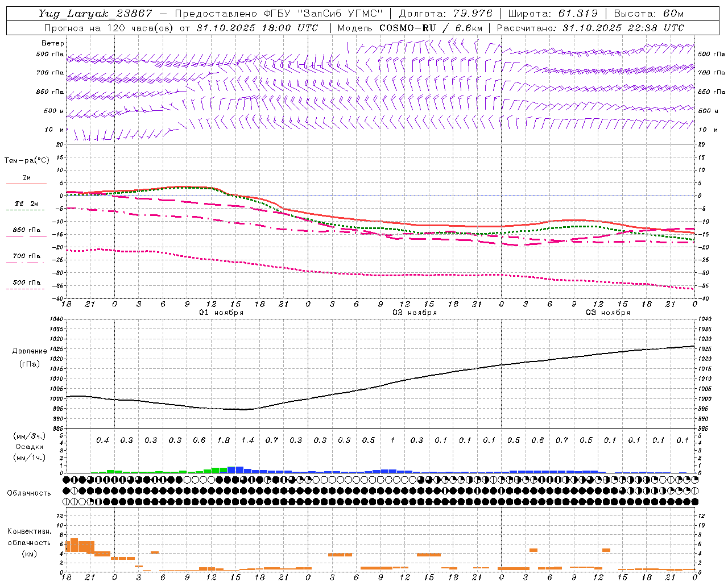Viewport: 728px width, 582px height.
Task: Click the Широта: 61.319 value
Action: tap(553, 14)
